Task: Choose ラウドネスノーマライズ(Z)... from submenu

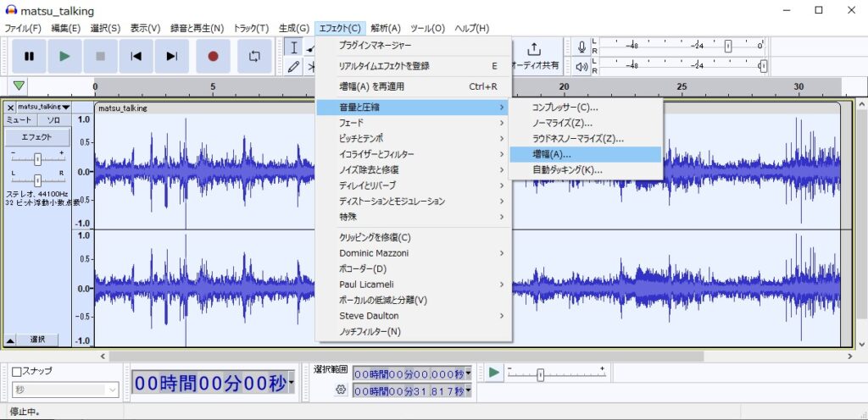Action: pos(586,138)
